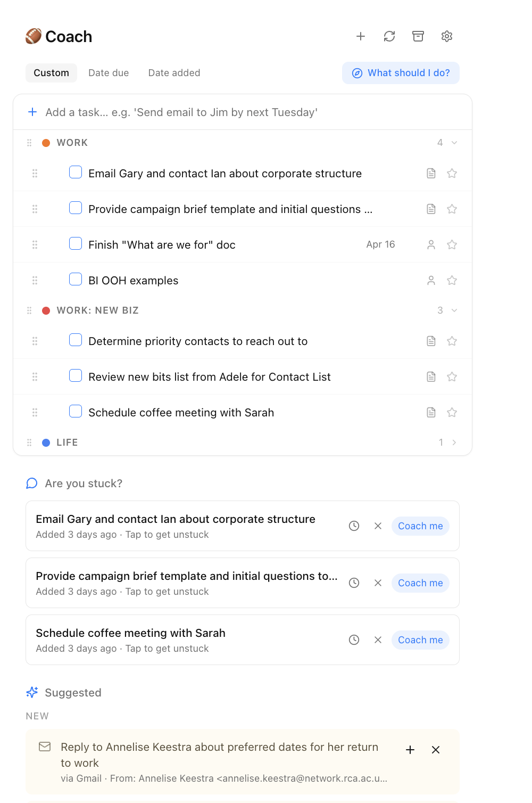Mark Determine priority contacts task as done
532x803 pixels.
[x=76, y=340]
